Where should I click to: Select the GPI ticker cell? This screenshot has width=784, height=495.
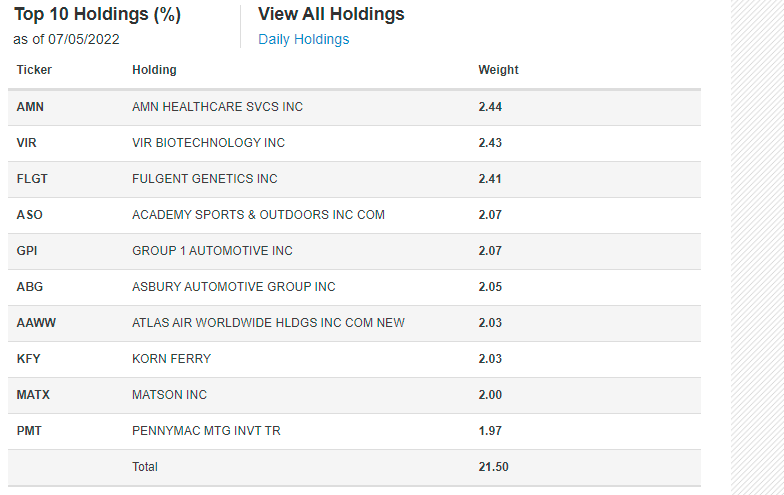(x=27, y=251)
